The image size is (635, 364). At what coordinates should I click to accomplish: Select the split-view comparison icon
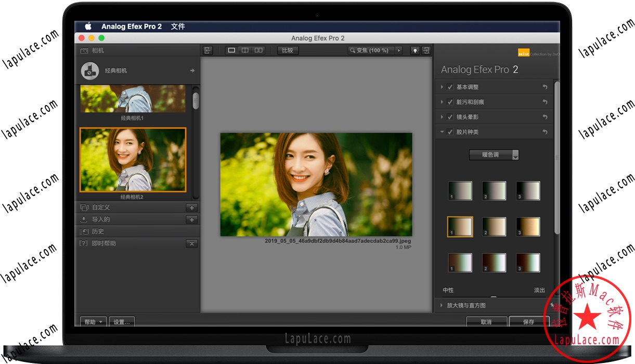point(245,50)
